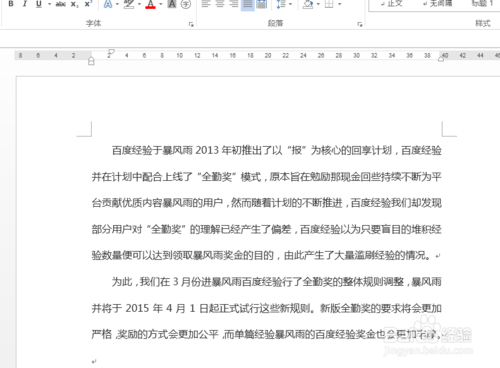This screenshot has height=368, width=500.
Task: Click text line starting 验数量便可以达到
Action: click(266, 255)
